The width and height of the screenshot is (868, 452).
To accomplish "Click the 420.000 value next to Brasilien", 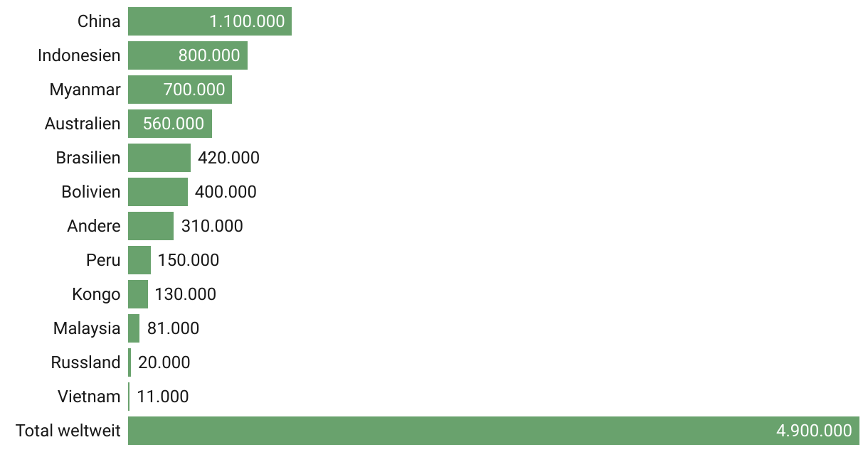I will tap(228, 158).
